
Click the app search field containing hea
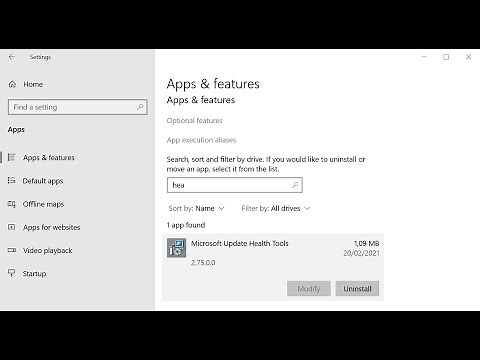tap(235, 185)
